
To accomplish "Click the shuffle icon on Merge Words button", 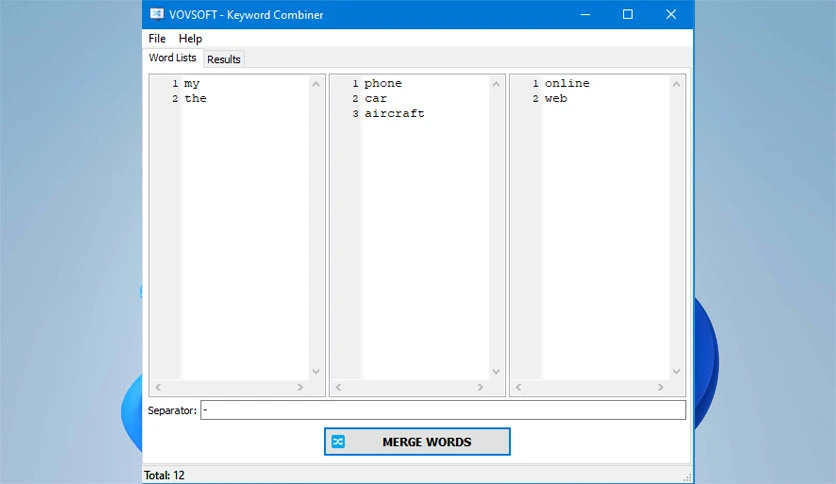I will point(339,441).
